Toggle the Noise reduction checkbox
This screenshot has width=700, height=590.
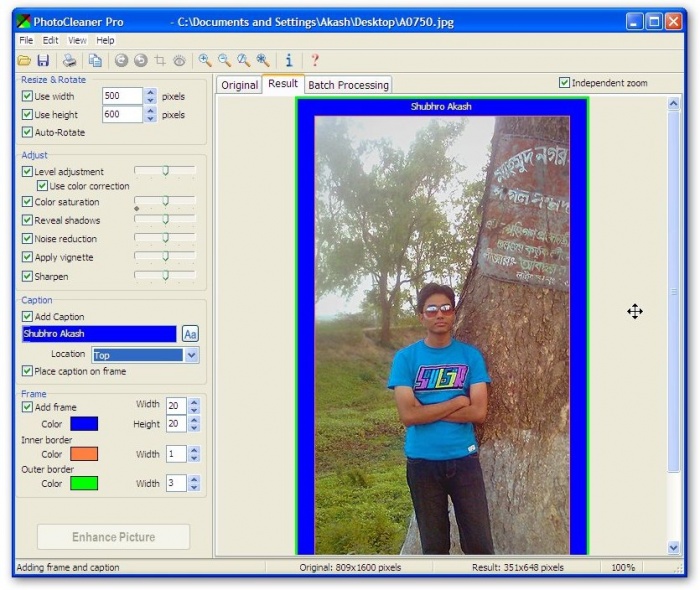pos(28,239)
